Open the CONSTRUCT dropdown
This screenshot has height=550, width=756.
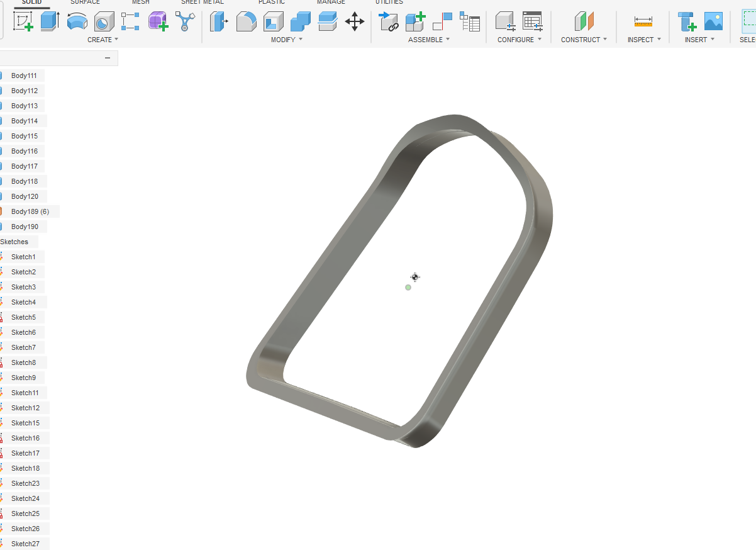coord(584,40)
